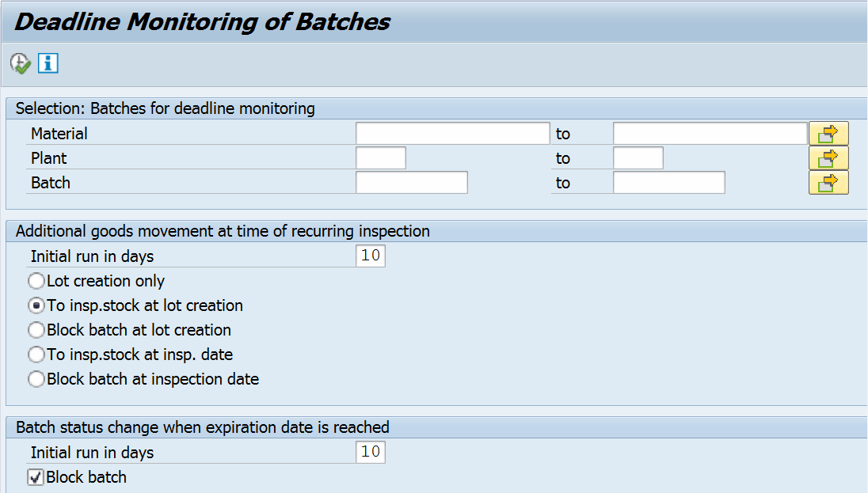Select the Lot creation only option

pos(36,280)
